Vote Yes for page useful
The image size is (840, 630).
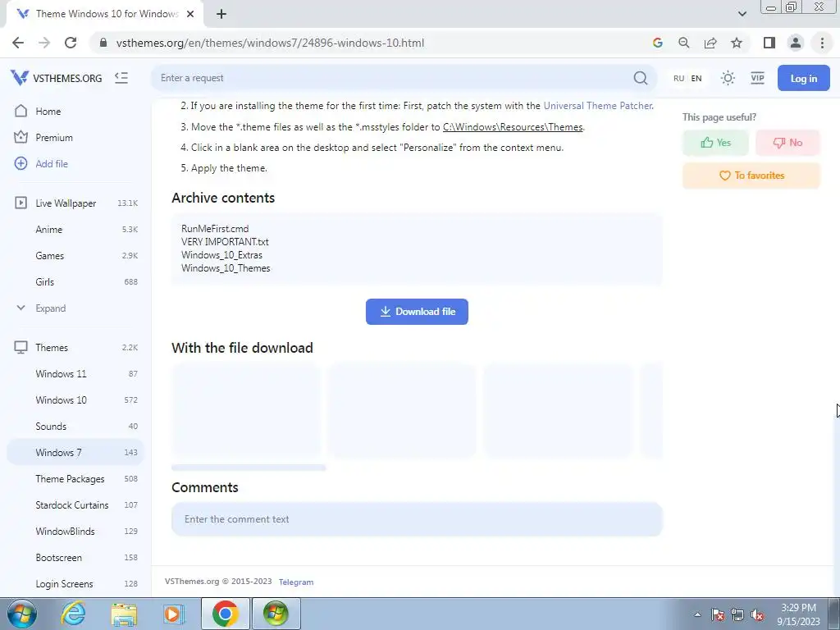(715, 143)
